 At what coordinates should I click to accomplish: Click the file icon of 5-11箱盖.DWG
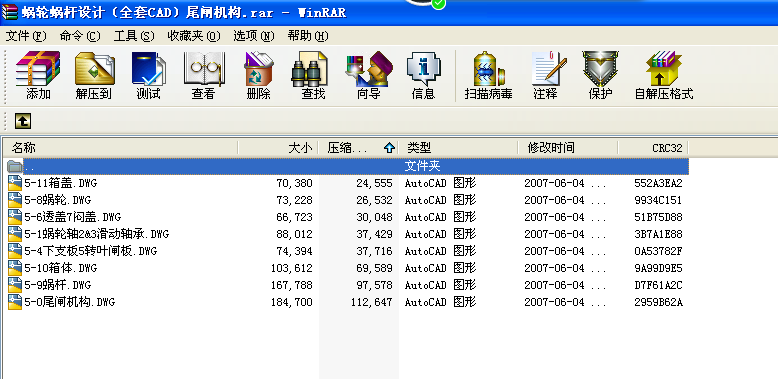15,183
